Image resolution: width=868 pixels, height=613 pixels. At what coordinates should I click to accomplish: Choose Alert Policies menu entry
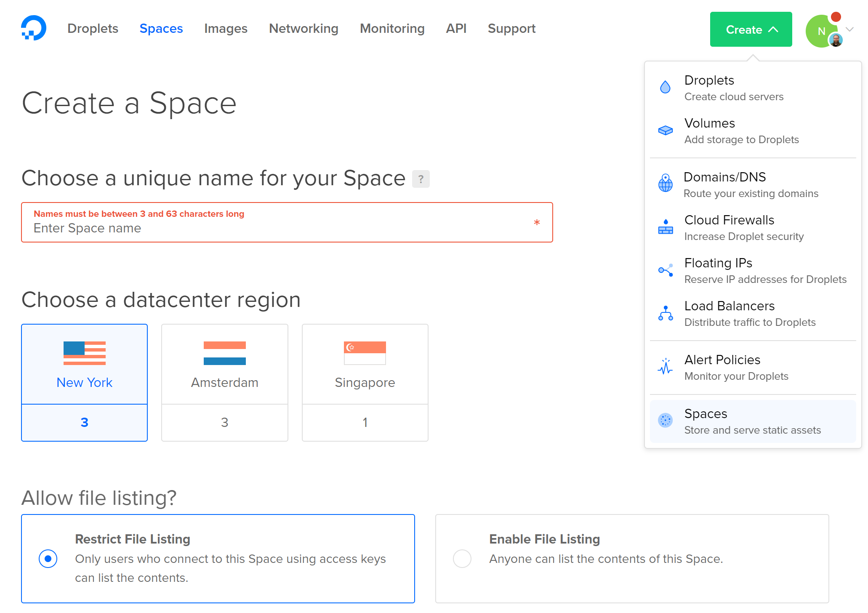tap(753, 368)
